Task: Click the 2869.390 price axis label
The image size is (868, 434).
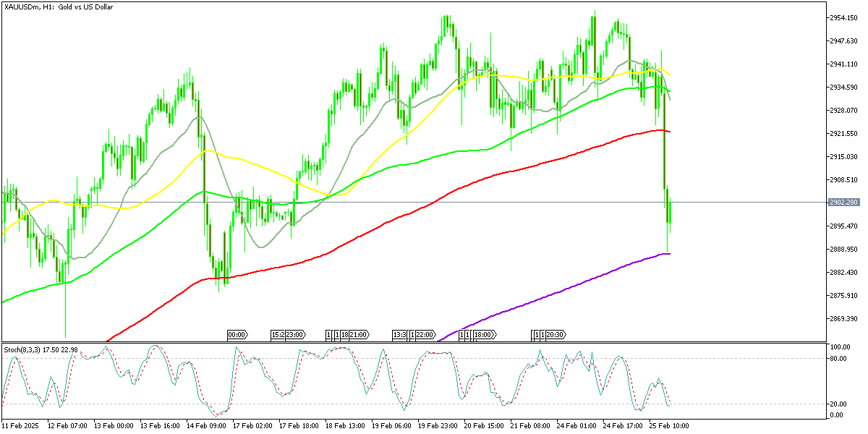Action: coord(843,319)
